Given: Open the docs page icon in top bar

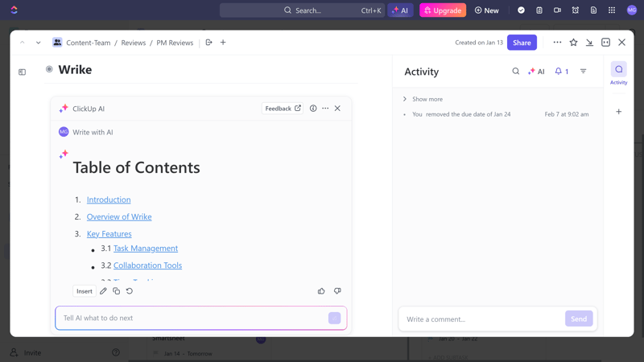Looking at the screenshot, I should click(x=593, y=10).
